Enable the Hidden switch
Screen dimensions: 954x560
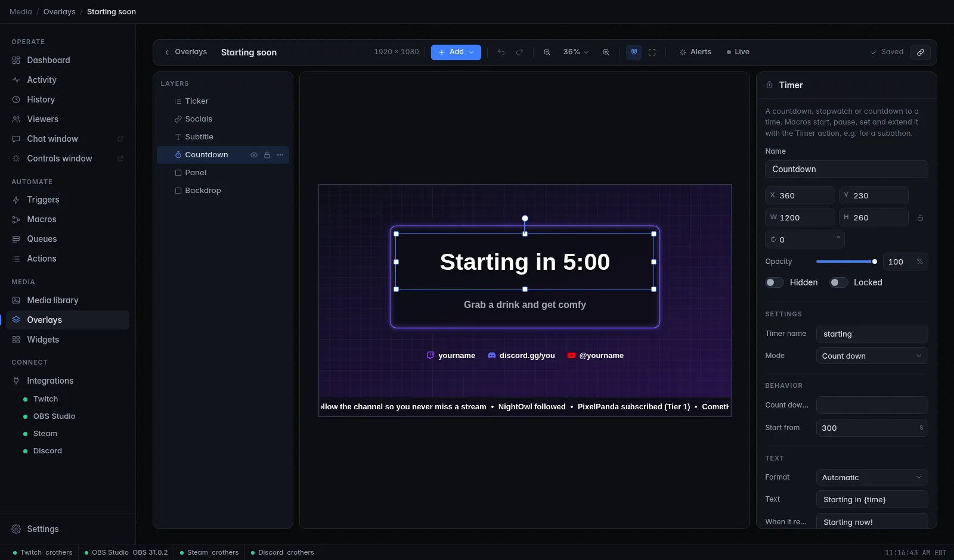point(775,282)
